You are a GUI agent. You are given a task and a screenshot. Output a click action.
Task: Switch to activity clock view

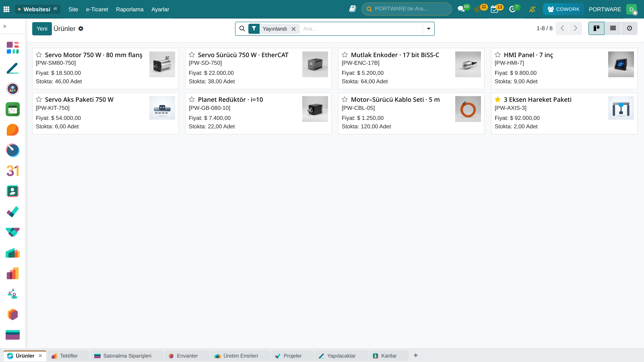click(629, 28)
